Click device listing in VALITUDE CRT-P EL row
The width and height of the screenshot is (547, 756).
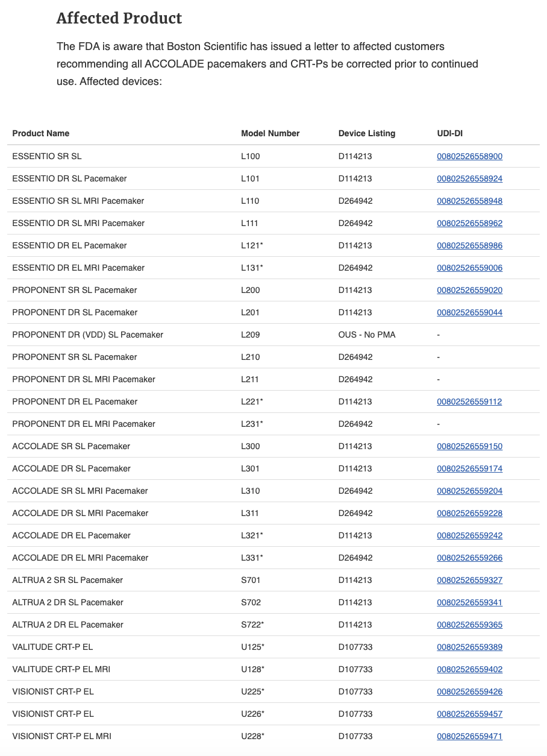coord(355,647)
